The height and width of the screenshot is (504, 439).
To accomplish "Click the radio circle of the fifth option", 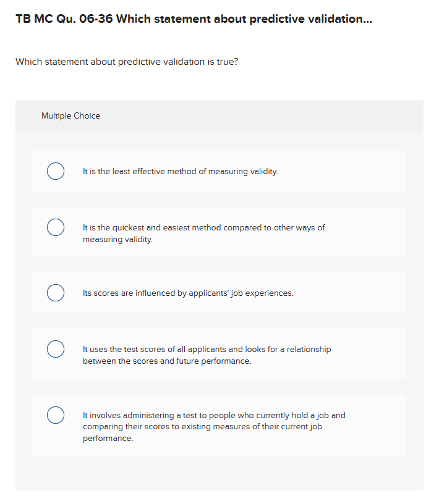I will 56,415.
